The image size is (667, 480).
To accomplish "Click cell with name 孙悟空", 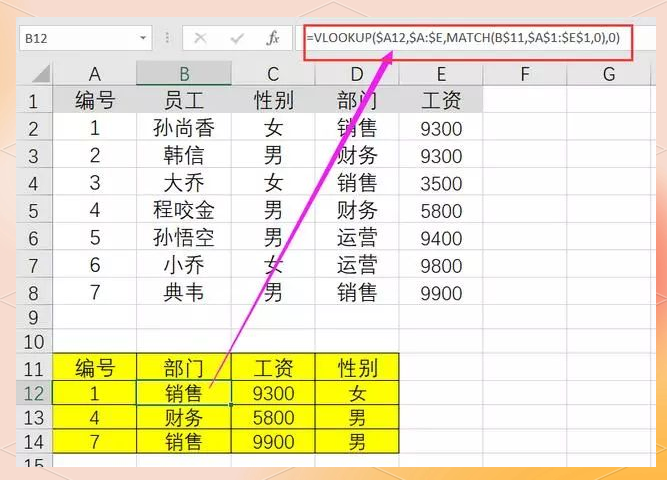I will pyautogui.click(x=184, y=237).
